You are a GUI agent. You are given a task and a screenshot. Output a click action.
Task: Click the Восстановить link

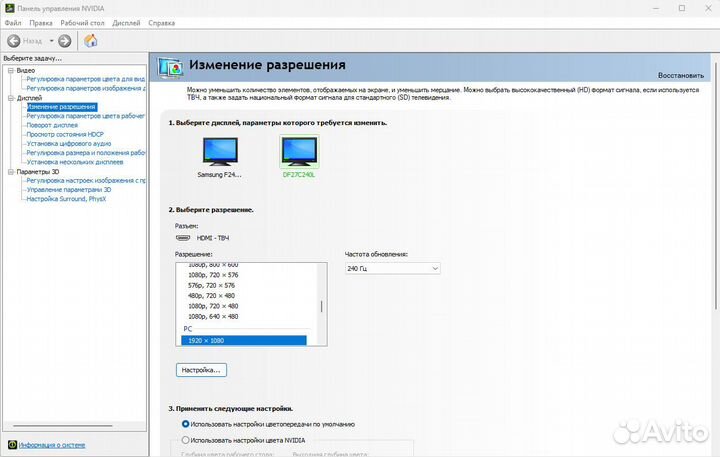pyautogui.click(x=681, y=76)
